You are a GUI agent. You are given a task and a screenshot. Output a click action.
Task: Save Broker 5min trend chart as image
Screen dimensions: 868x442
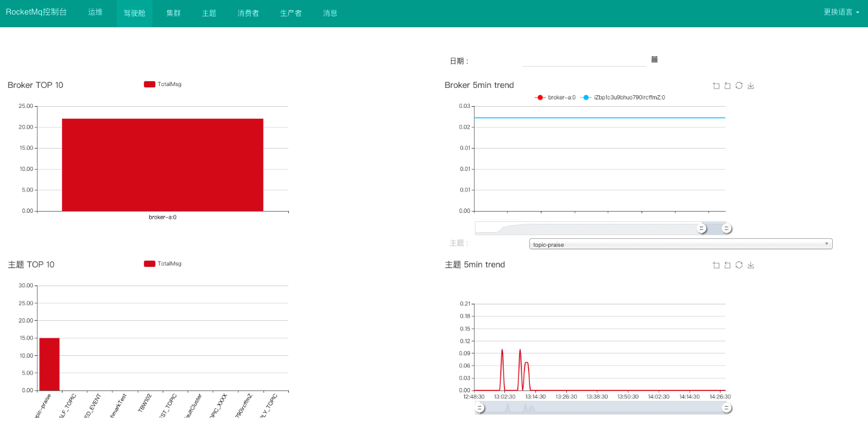coord(751,85)
